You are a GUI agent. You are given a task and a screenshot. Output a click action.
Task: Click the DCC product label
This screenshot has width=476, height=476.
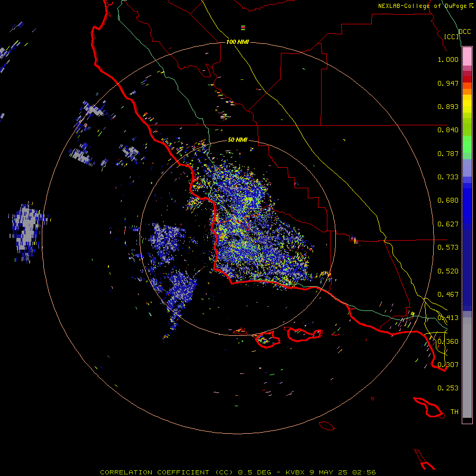[464, 32]
